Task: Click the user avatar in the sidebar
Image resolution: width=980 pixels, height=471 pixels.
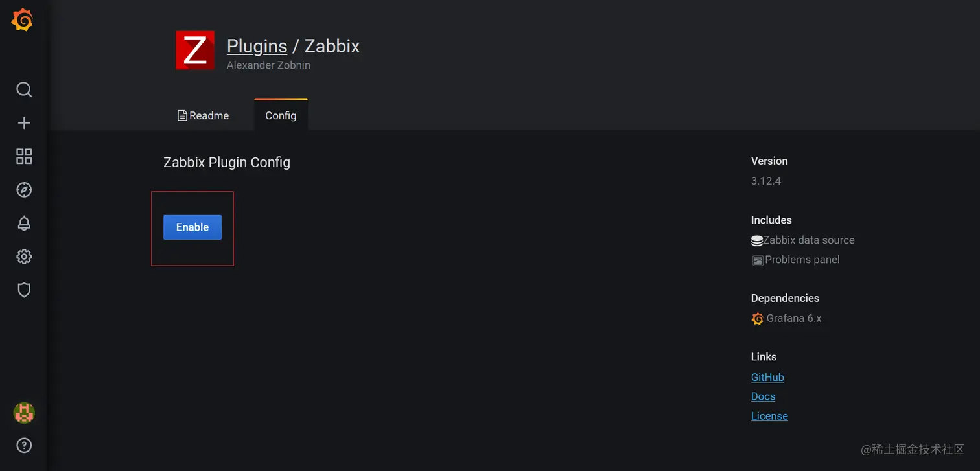Action: pyautogui.click(x=23, y=413)
